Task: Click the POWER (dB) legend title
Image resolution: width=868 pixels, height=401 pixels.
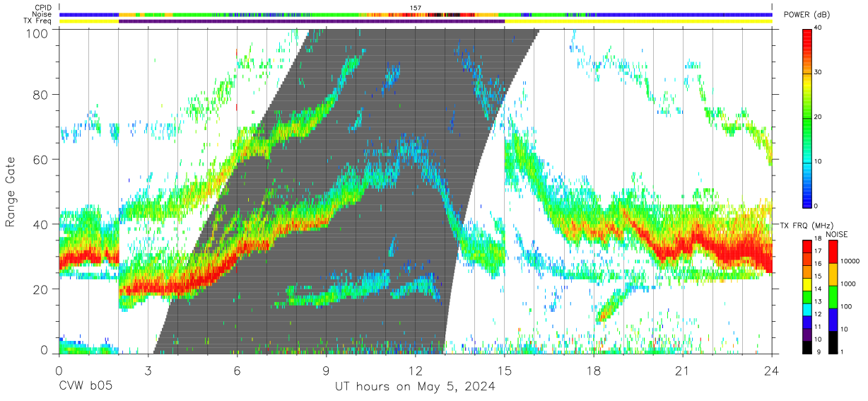Action: [x=807, y=15]
